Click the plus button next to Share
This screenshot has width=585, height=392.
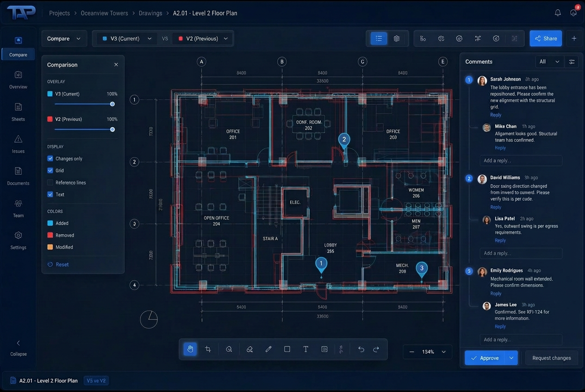tap(574, 38)
